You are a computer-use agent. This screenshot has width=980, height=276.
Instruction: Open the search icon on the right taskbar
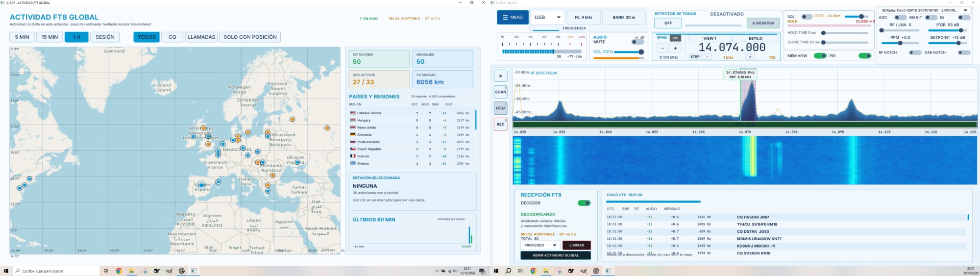(508, 271)
